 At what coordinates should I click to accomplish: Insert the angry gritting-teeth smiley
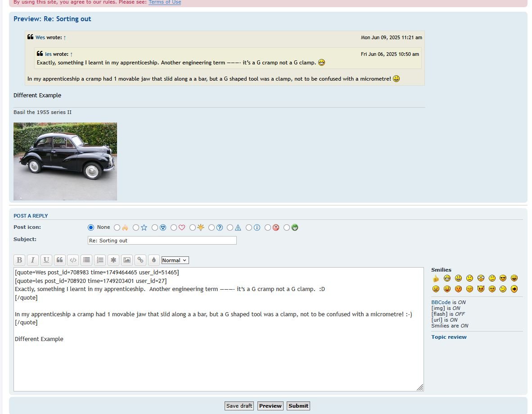tap(436, 289)
